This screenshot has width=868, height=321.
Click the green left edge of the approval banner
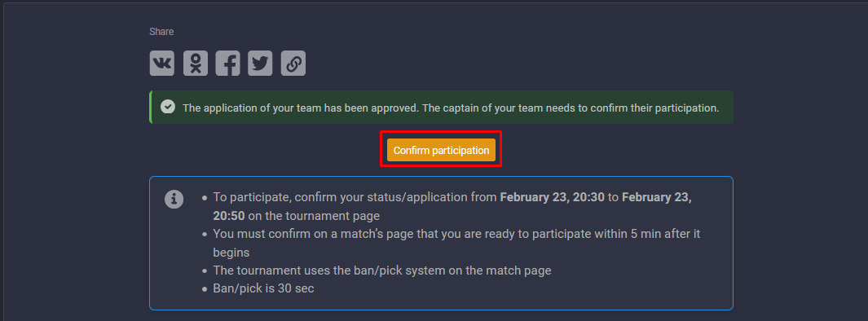pos(151,108)
